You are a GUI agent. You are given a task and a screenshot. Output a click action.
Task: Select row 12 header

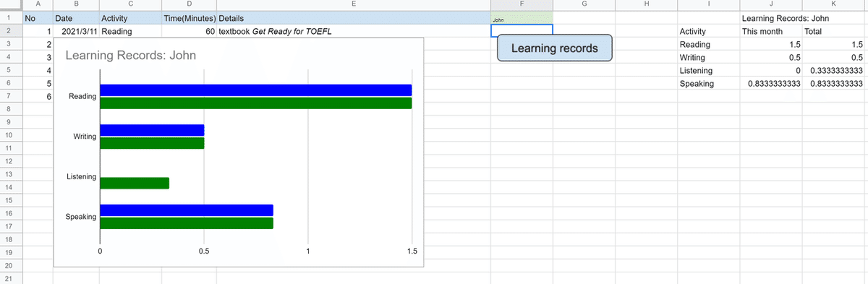click(x=11, y=160)
